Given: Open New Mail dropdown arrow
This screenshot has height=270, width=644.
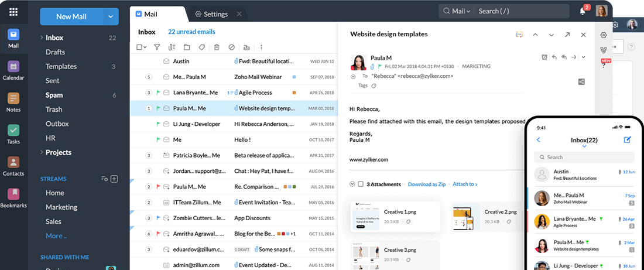Looking at the screenshot, I should (x=111, y=16).
